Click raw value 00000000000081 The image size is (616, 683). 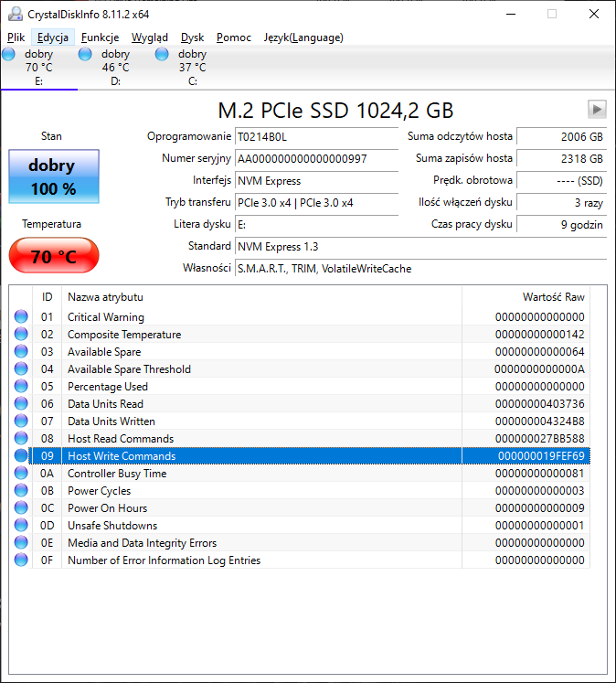click(540, 474)
